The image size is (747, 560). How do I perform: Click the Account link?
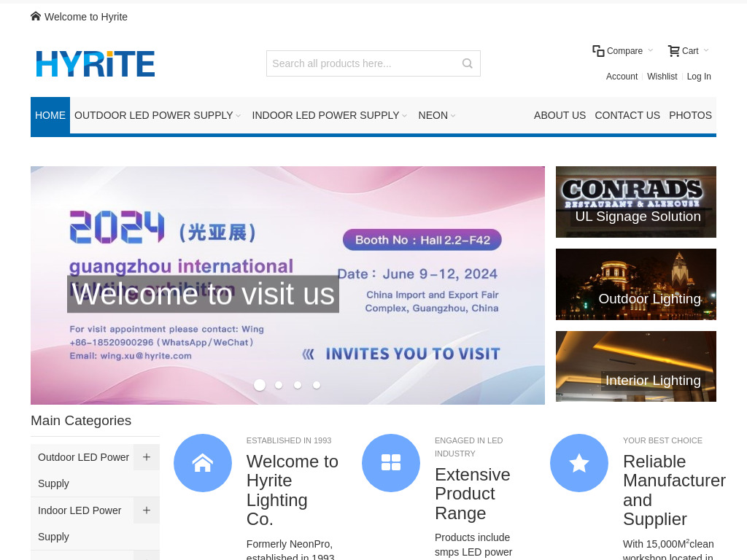[622, 77]
